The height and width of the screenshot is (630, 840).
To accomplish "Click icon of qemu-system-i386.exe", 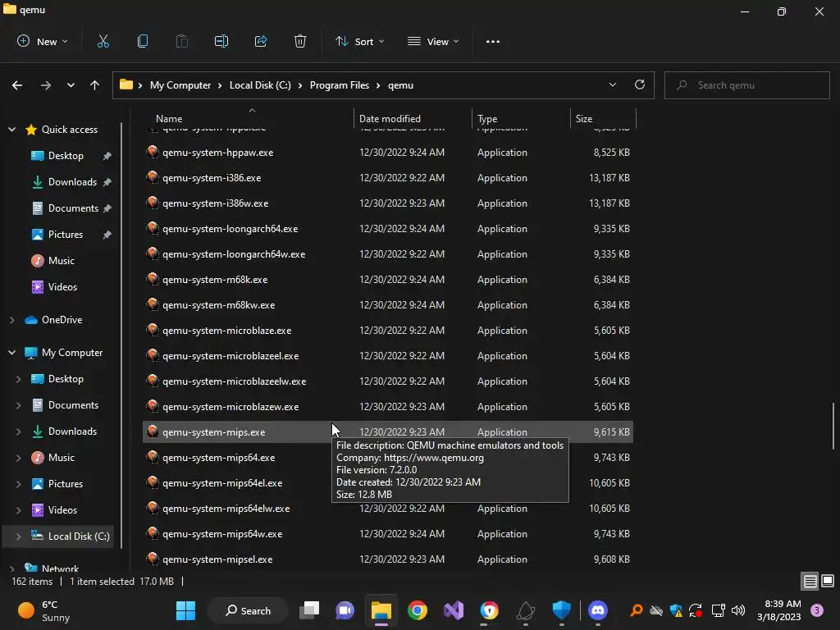I will click(153, 177).
